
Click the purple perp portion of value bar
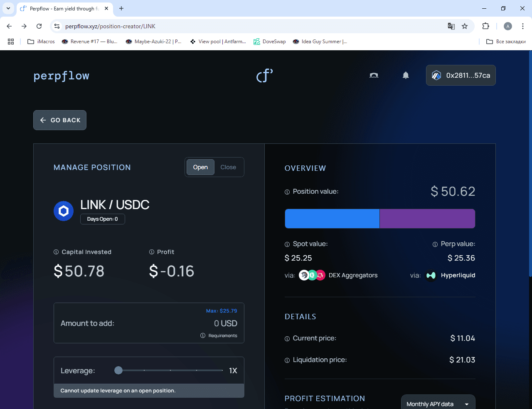[427, 219]
